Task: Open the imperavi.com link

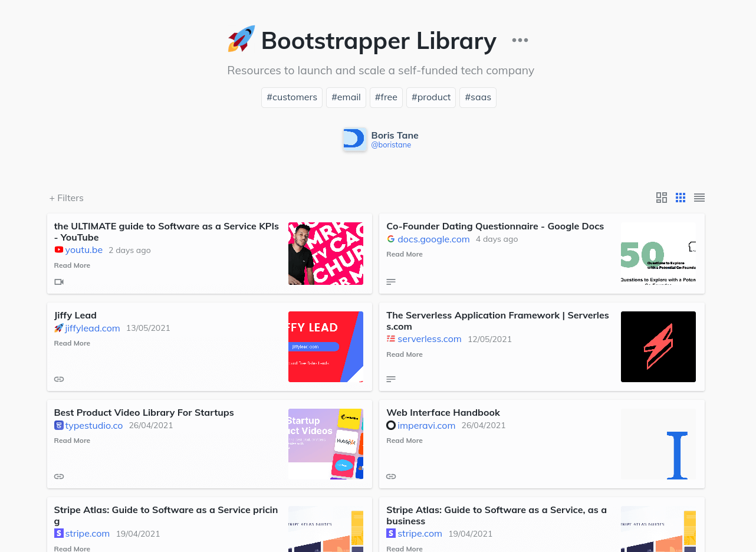Action: click(x=426, y=425)
